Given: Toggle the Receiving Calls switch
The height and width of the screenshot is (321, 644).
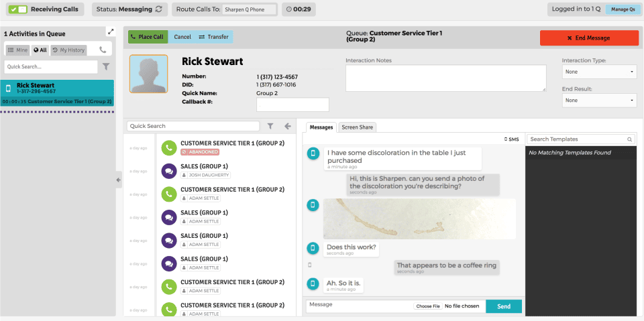Looking at the screenshot, I should coord(17,9).
